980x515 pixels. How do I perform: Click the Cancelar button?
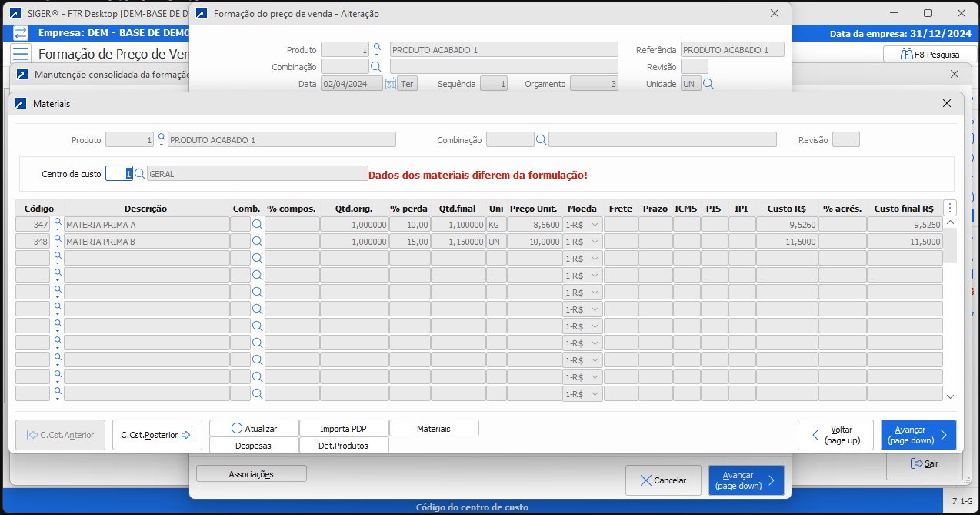tap(663, 480)
